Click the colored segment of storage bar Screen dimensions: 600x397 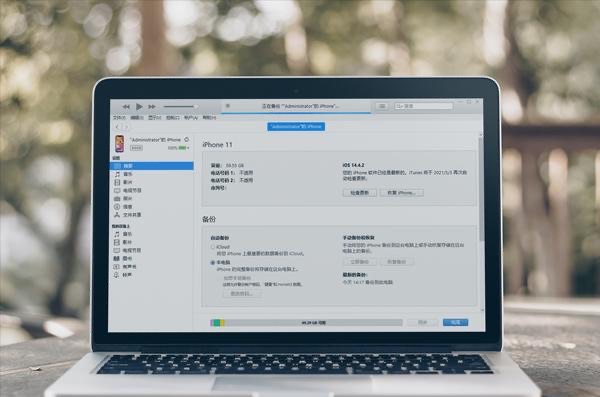click(217, 323)
